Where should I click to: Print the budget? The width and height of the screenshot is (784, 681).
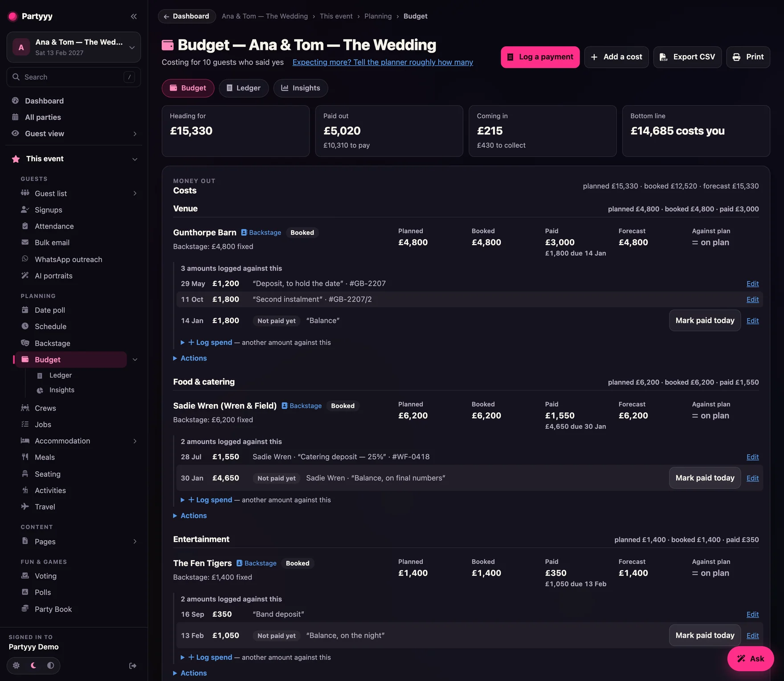click(748, 57)
